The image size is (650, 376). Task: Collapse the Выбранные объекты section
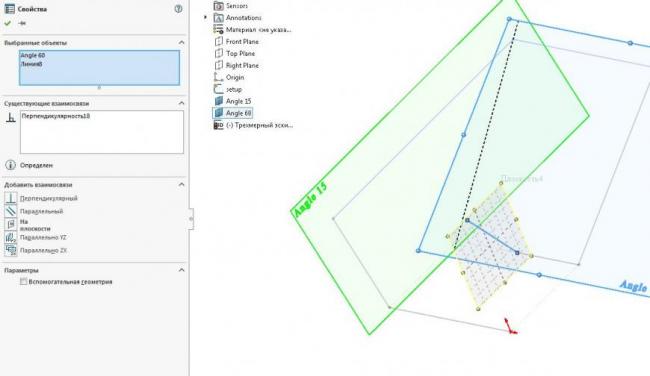181,43
